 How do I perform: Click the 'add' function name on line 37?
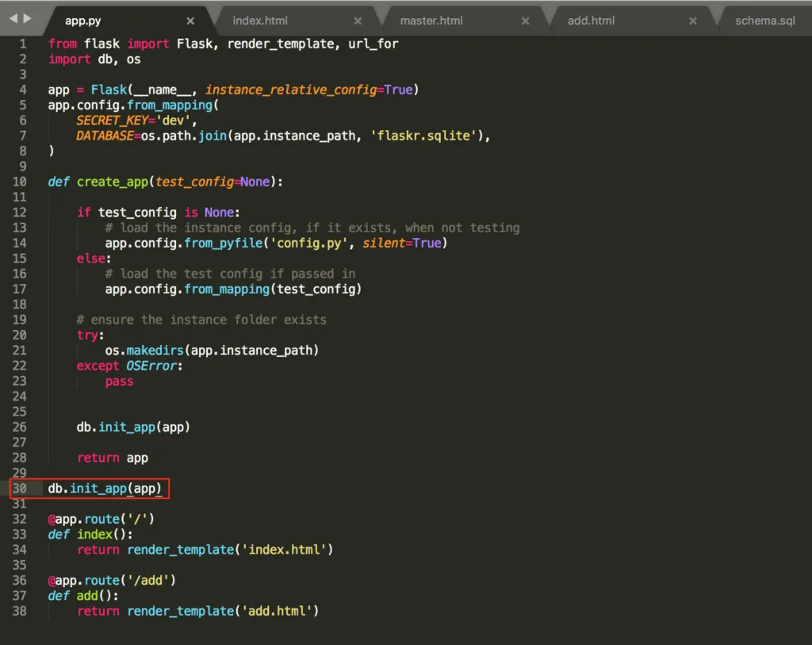(87, 596)
